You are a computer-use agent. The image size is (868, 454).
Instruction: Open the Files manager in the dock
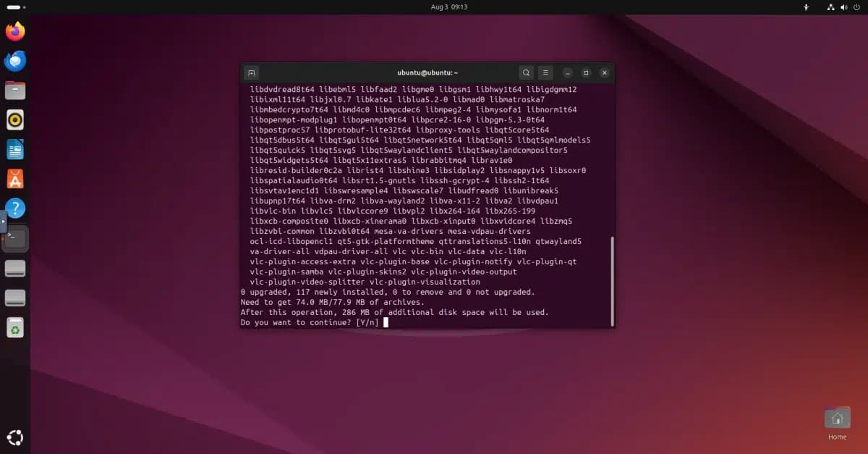(x=15, y=91)
